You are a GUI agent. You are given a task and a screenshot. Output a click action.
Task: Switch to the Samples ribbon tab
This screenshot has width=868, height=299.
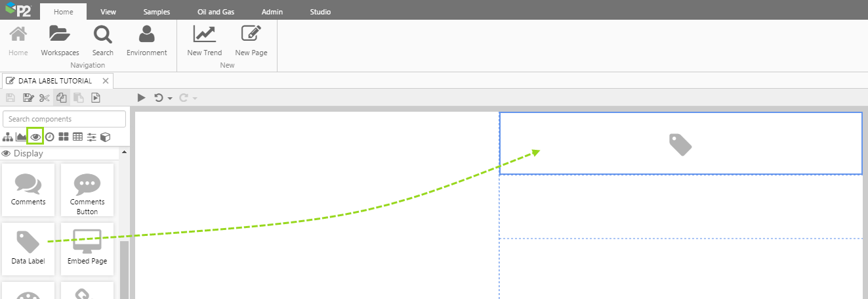coord(157,12)
